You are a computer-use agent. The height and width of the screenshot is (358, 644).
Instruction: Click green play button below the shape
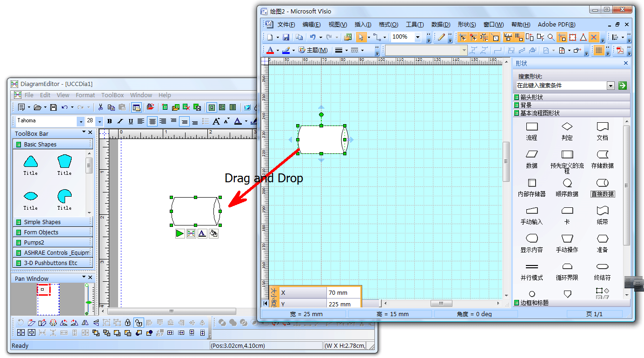pos(180,233)
